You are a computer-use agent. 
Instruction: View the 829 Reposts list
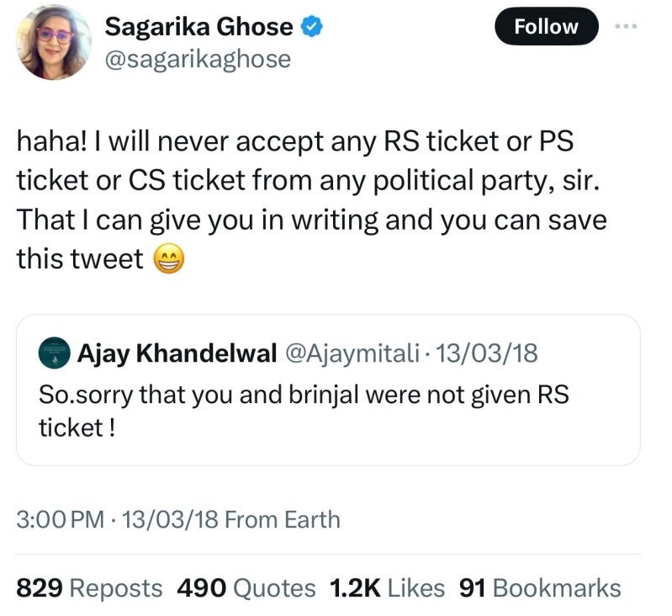click(x=90, y=588)
